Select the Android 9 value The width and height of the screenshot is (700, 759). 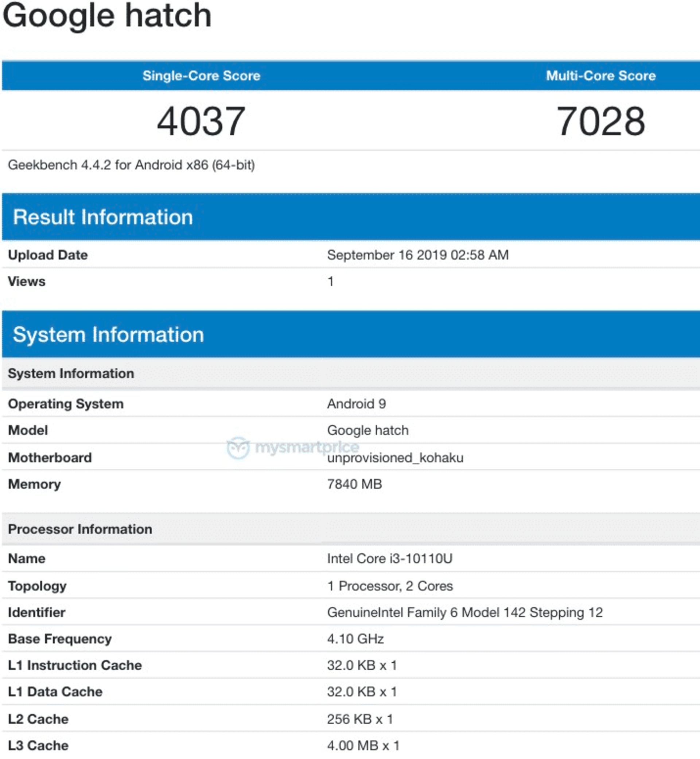click(x=357, y=404)
